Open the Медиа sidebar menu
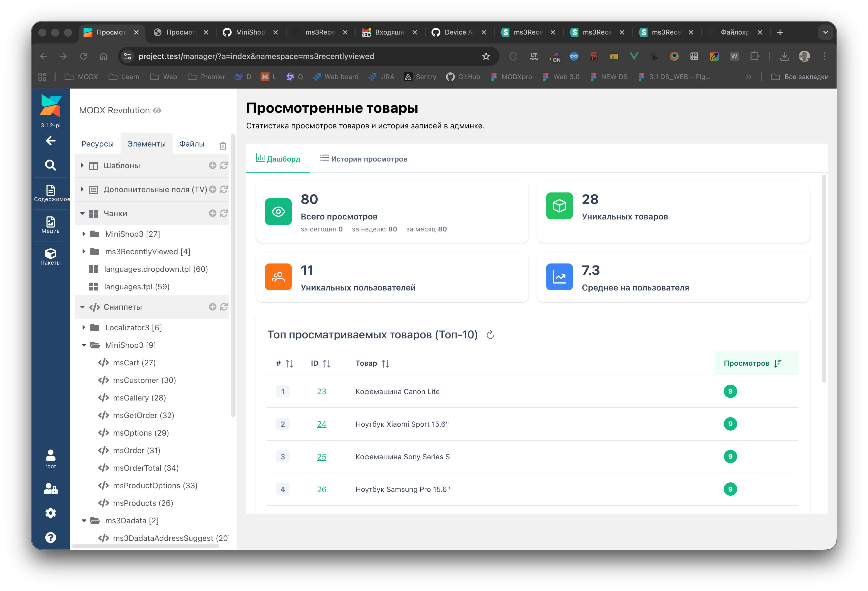 (x=50, y=225)
